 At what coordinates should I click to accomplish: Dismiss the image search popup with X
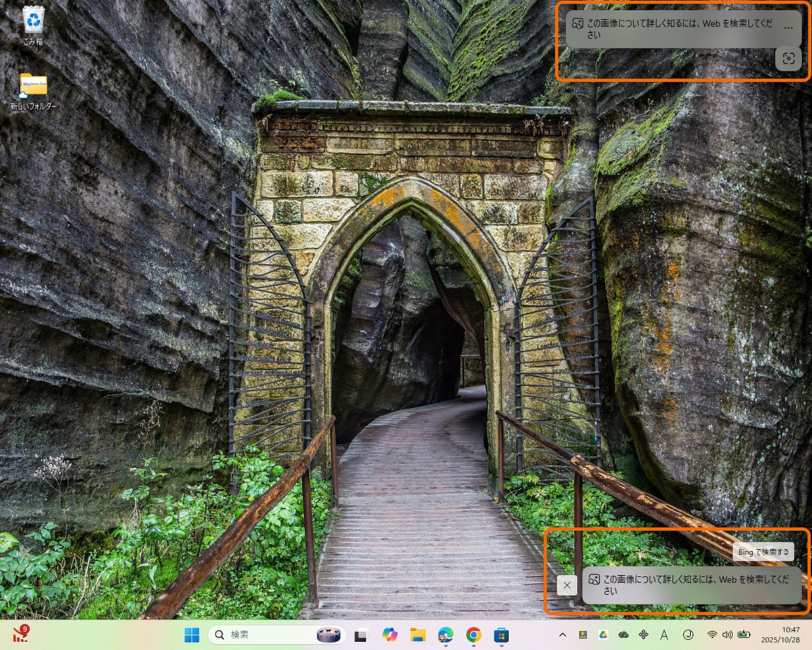(x=567, y=585)
